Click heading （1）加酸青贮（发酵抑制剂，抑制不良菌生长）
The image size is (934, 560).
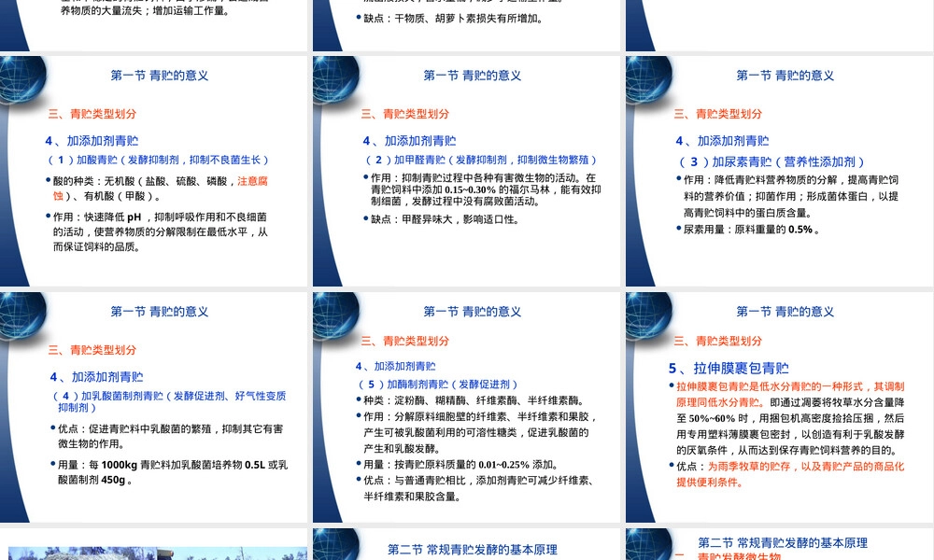pyautogui.click(x=159, y=160)
